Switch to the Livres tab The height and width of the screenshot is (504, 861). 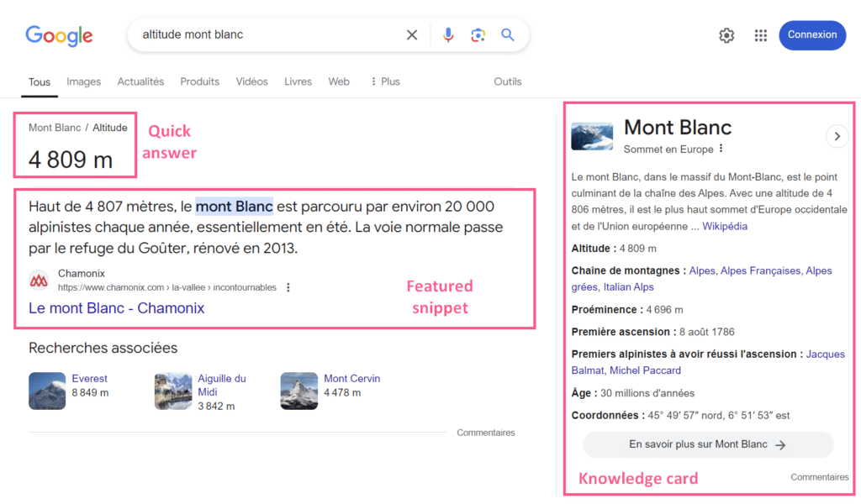tap(298, 81)
